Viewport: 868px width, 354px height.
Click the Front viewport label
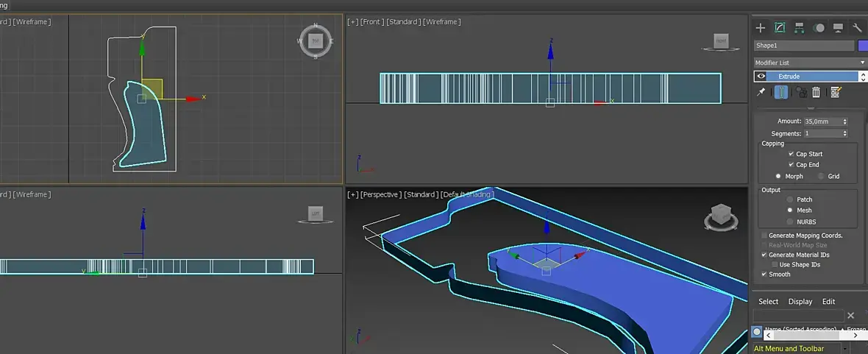tap(373, 22)
